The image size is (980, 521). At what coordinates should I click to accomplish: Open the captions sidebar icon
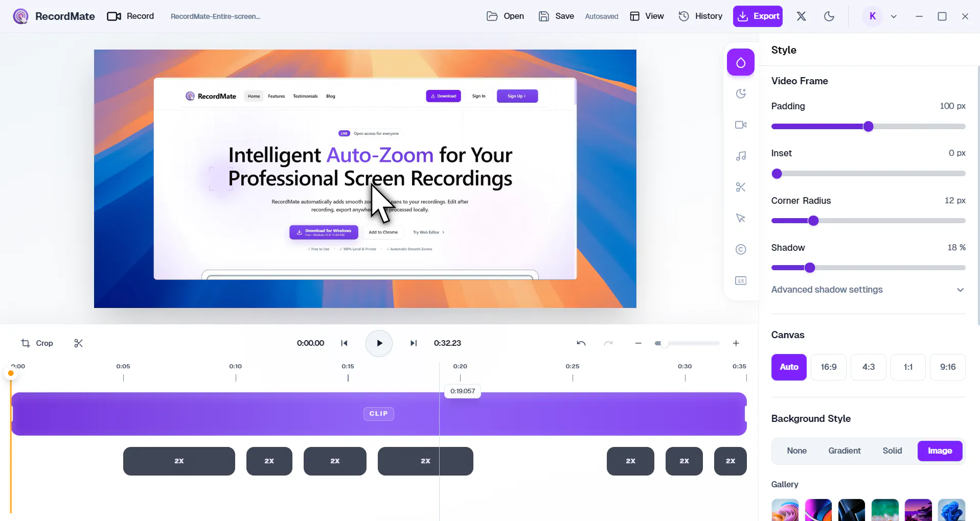(740, 280)
